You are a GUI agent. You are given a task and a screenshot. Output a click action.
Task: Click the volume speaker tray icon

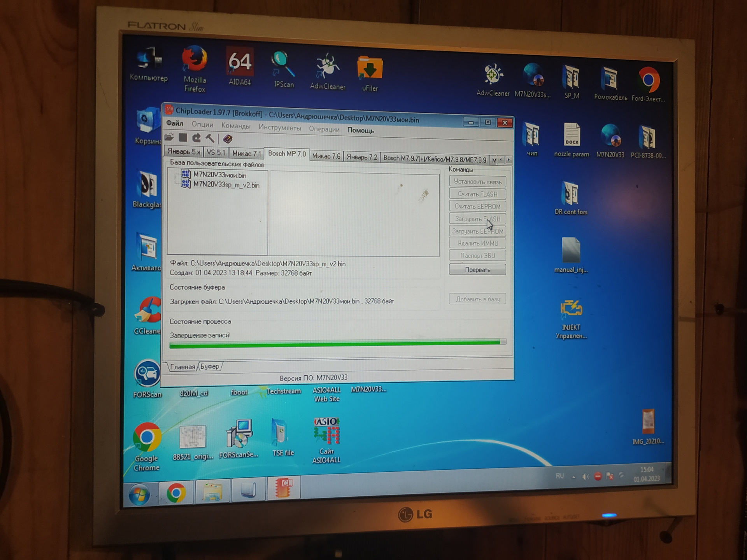(585, 477)
